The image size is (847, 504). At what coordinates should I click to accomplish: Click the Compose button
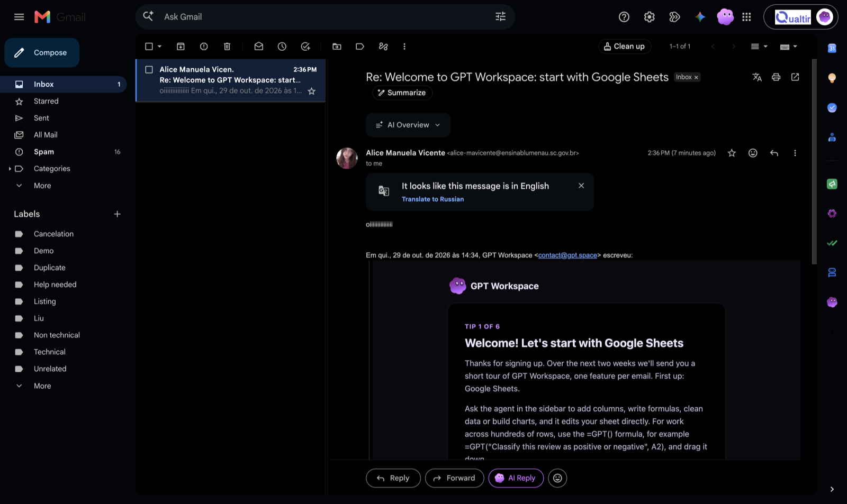(42, 53)
